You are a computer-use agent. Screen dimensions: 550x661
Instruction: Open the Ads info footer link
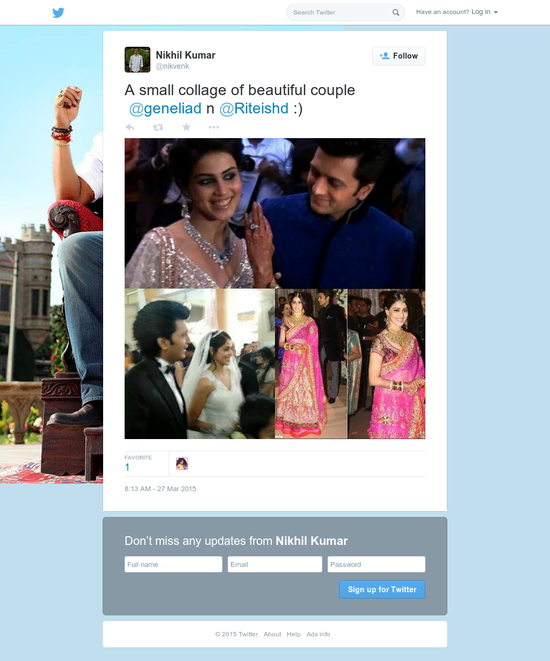pyautogui.click(x=318, y=634)
